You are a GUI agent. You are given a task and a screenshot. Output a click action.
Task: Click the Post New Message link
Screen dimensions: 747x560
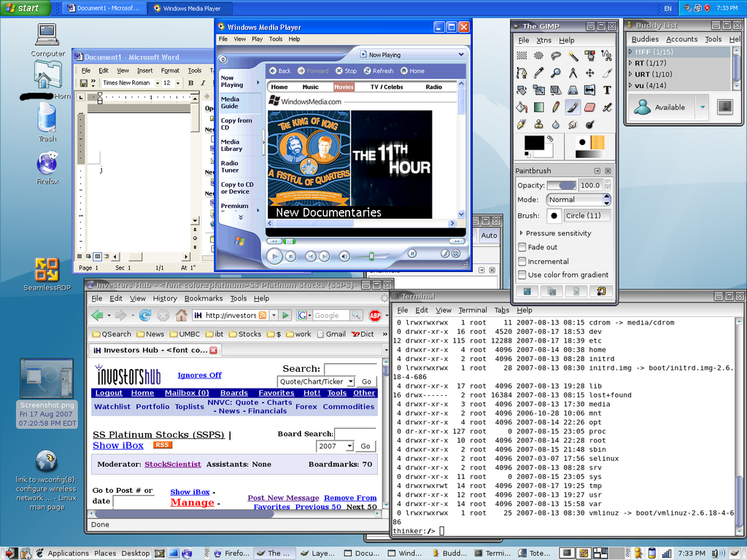tap(284, 497)
